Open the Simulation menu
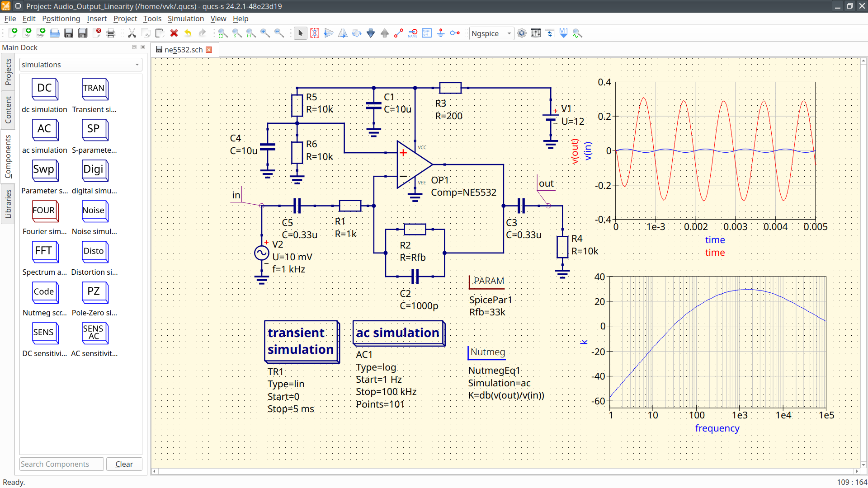Screen dimensions: 868x488 [x=185, y=19]
